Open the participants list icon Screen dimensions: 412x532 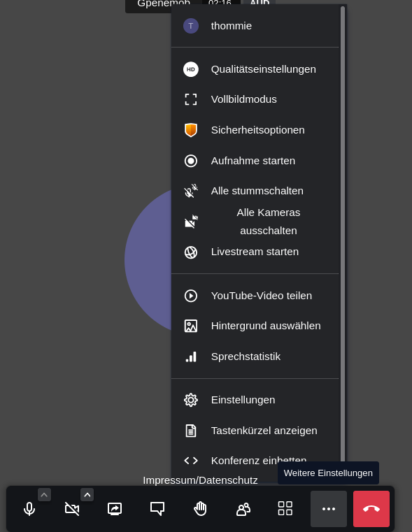click(x=243, y=509)
